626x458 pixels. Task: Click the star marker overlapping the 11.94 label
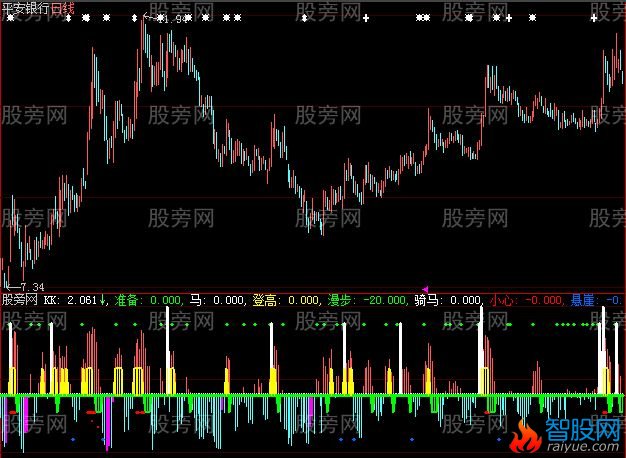coord(160,18)
